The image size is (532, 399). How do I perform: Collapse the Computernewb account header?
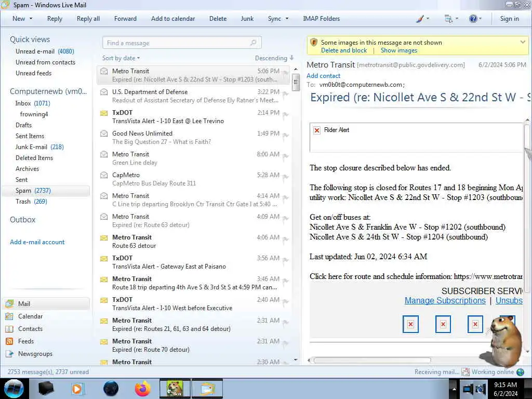click(48, 91)
